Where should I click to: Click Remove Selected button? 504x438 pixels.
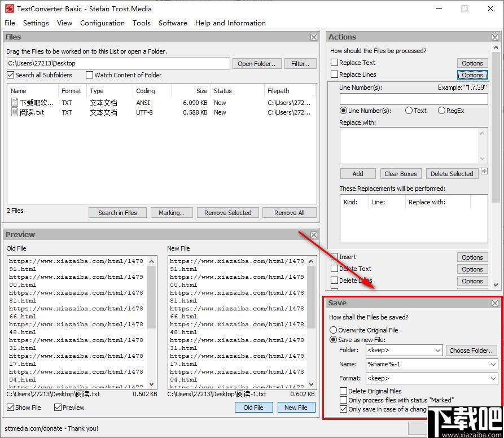228,213
